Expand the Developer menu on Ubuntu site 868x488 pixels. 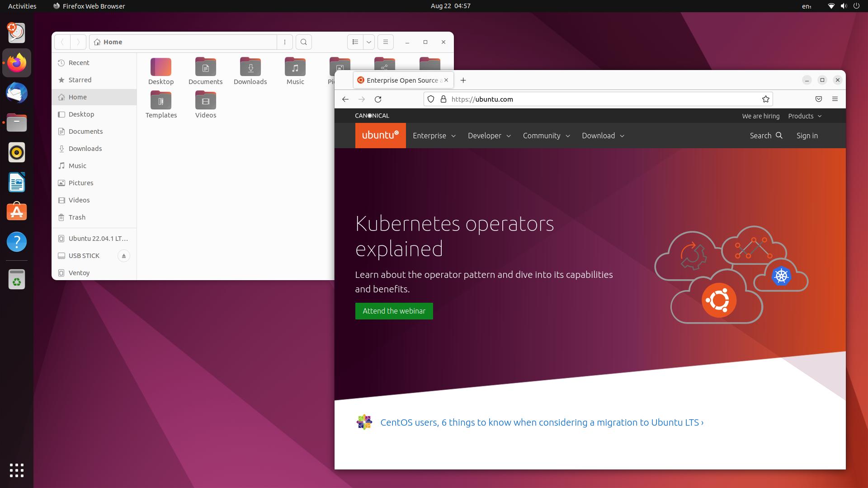488,135
